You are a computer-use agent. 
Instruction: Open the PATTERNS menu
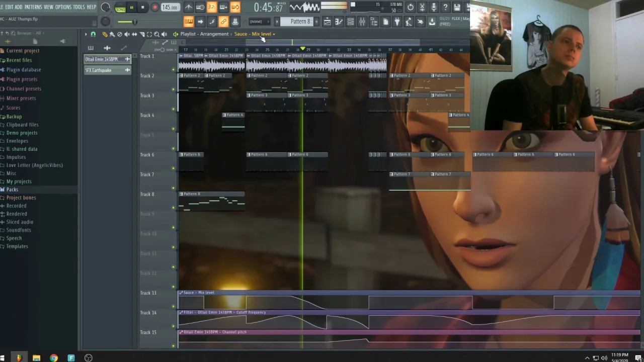click(x=33, y=7)
